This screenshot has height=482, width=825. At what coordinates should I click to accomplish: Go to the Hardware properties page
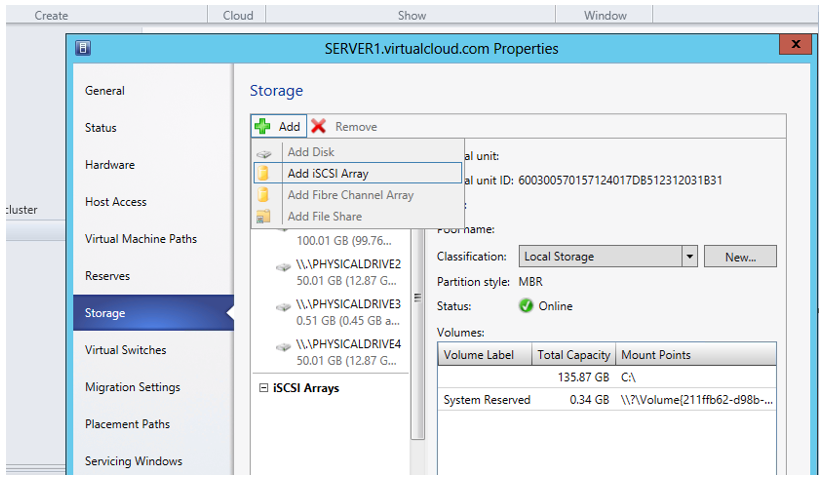click(110, 165)
